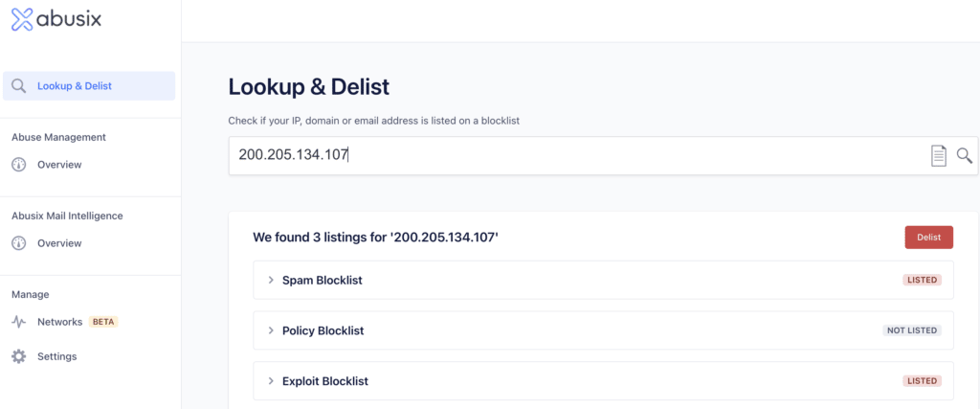Click the Mail Intelligence Overview gauge icon
The height and width of the screenshot is (409, 980).
tap(19, 243)
